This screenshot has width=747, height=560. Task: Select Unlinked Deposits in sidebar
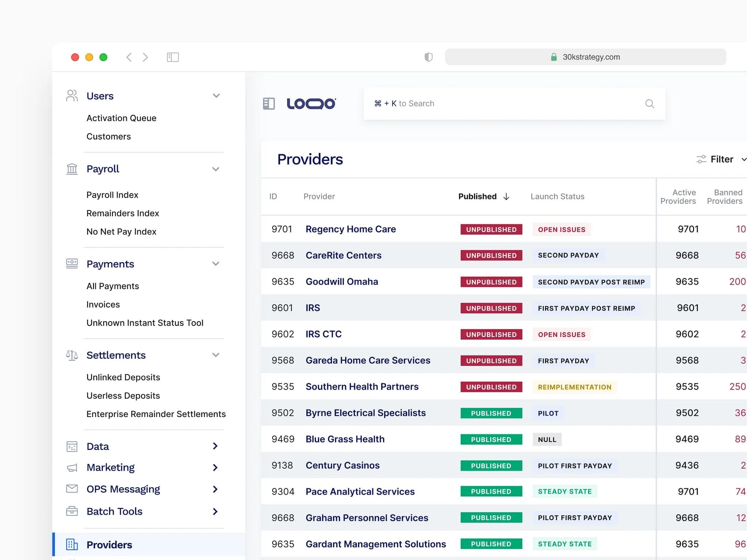pyautogui.click(x=123, y=377)
